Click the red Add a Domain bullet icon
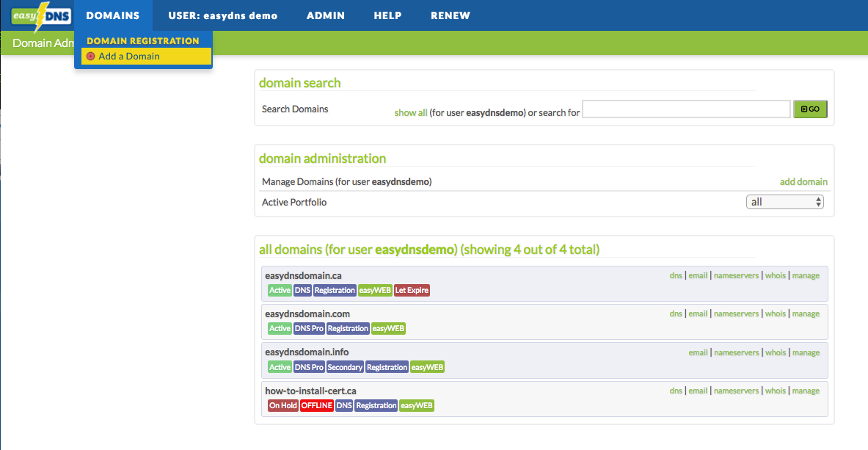The width and height of the screenshot is (868, 450). click(91, 57)
